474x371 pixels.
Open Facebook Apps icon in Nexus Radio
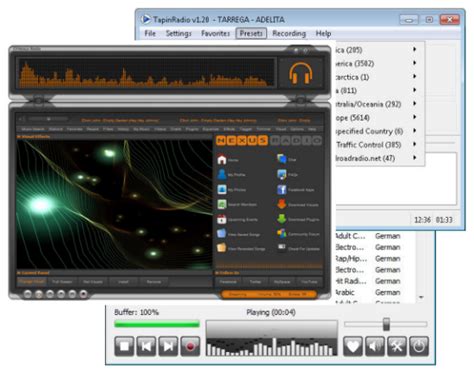pyautogui.click(x=282, y=189)
